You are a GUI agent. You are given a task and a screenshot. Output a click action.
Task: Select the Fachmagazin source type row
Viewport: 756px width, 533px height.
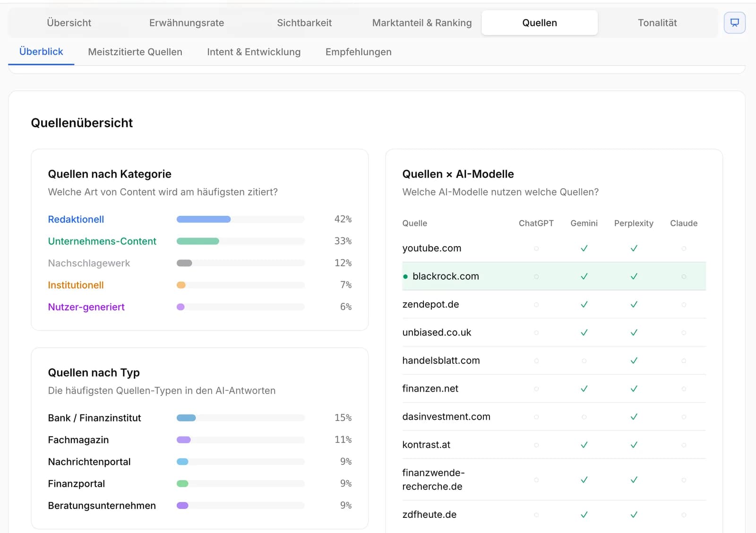(x=200, y=440)
